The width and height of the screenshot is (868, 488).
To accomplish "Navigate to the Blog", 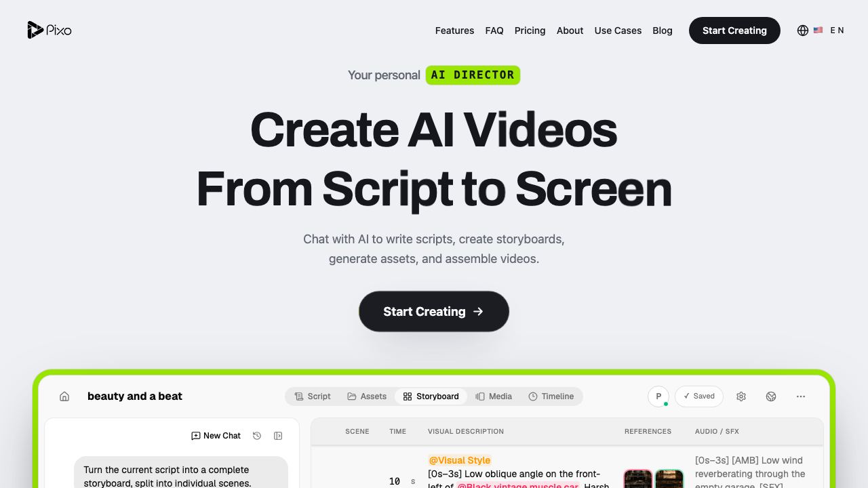I will (x=663, y=30).
